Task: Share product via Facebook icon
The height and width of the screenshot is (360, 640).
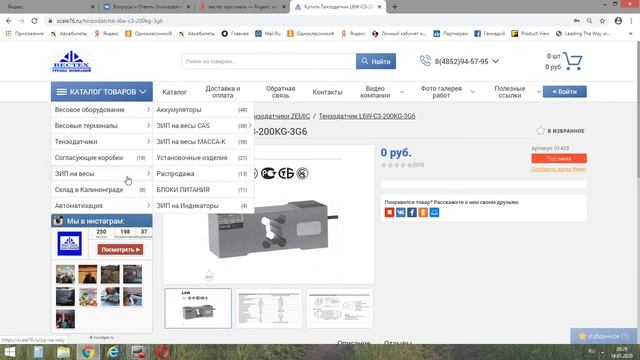Action: coord(412,212)
